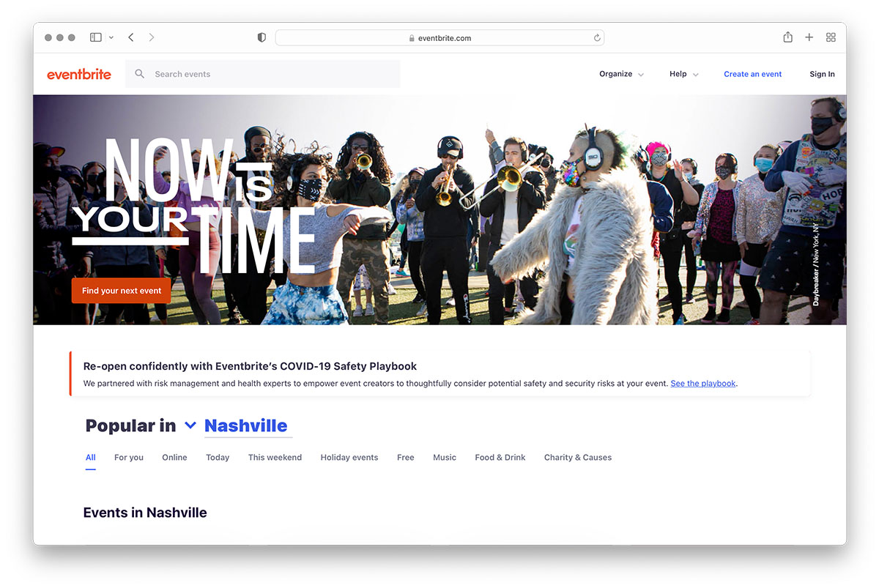Screen dimensions: 879x588
Task: Go back with the back arrow
Action: click(x=131, y=37)
